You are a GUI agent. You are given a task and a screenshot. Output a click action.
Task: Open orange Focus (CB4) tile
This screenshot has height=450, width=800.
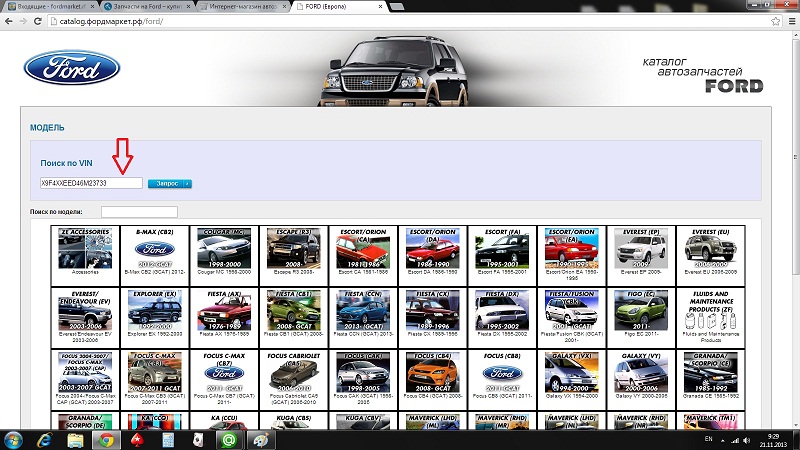[432, 380]
